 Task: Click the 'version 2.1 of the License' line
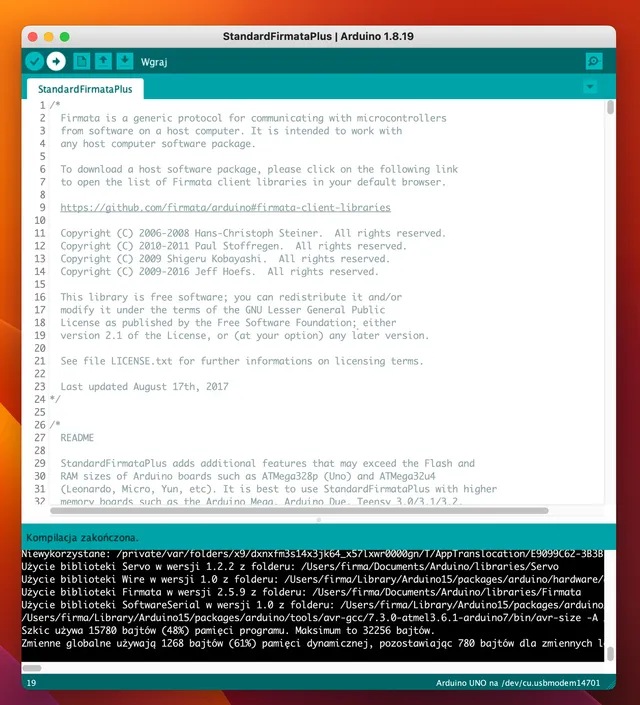point(245,335)
